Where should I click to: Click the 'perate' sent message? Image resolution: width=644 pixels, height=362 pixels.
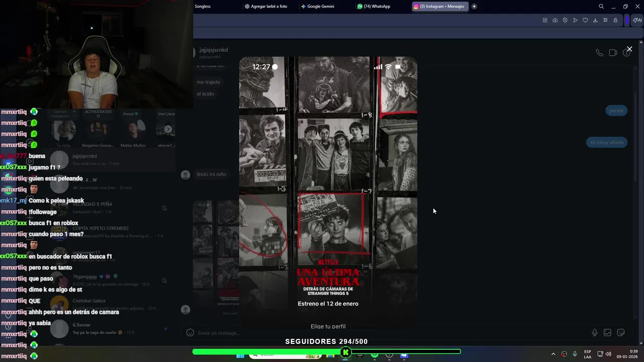tap(616, 111)
